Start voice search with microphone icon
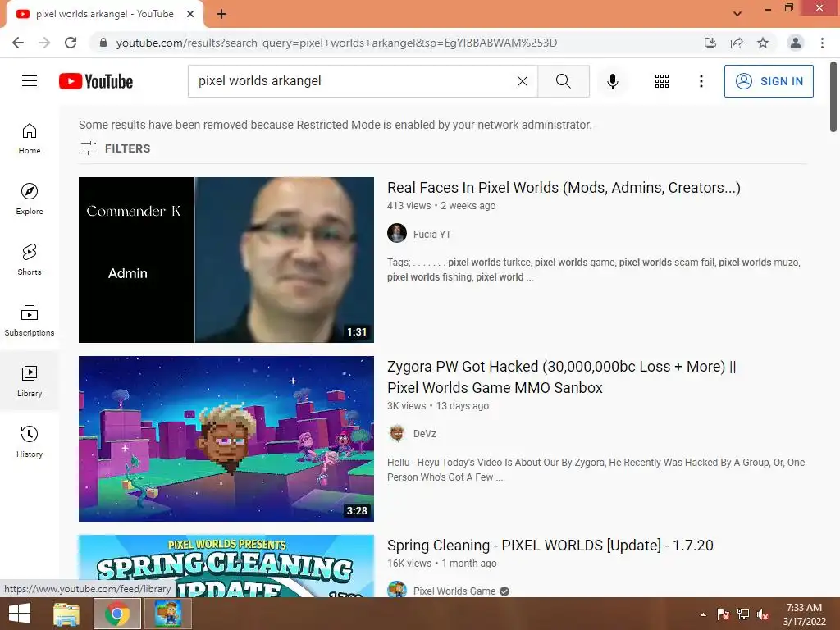The image size is (840, 630). [612, 81]
